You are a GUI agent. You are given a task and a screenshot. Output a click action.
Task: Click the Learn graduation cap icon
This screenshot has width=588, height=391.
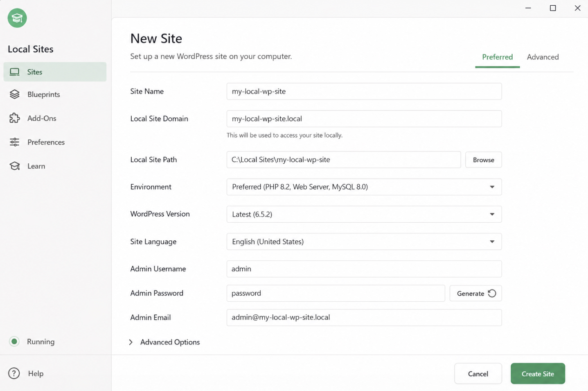pos(15,166)
